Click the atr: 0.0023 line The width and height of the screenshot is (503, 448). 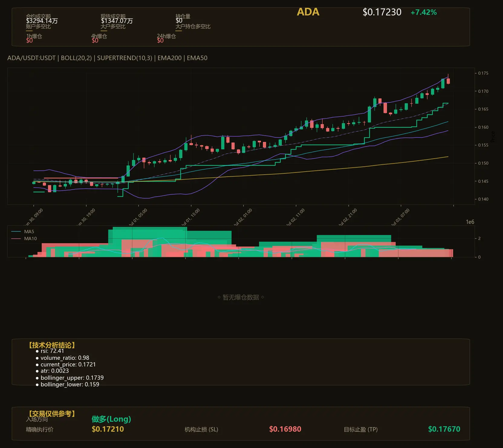(52, 371)
